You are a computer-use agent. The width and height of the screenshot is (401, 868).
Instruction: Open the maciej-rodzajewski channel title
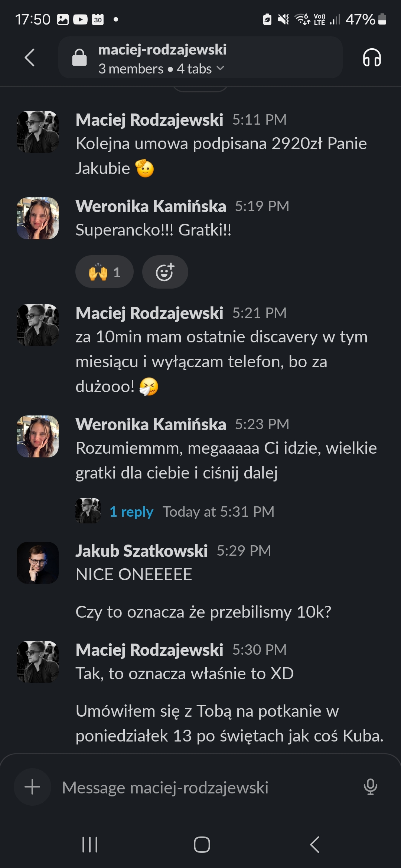coord(162,50)
